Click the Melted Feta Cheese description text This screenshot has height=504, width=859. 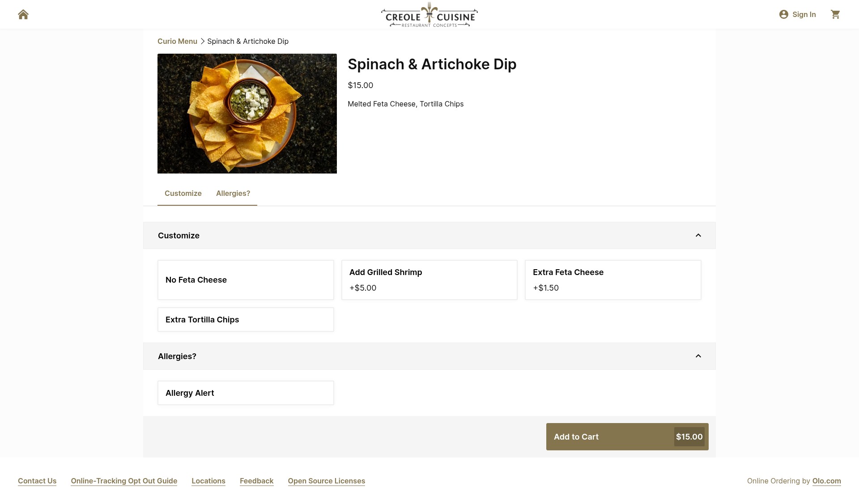405,104
